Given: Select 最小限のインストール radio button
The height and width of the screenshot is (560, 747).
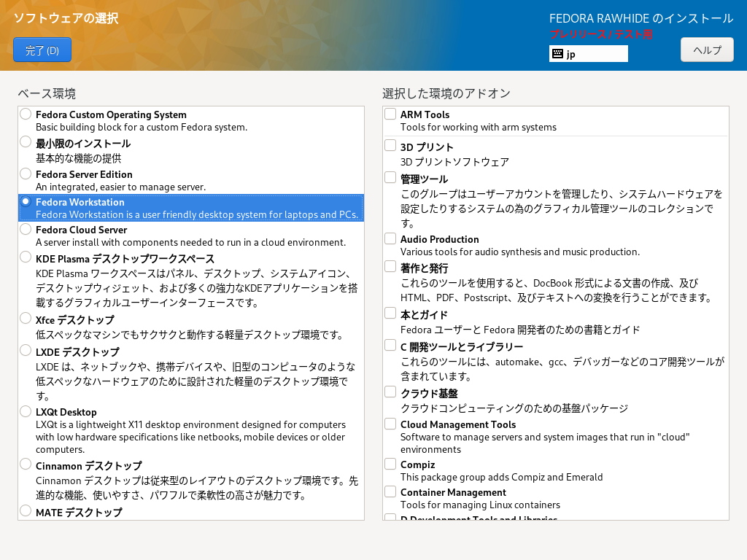Looking at the screenshot, I should click(26, 142).
